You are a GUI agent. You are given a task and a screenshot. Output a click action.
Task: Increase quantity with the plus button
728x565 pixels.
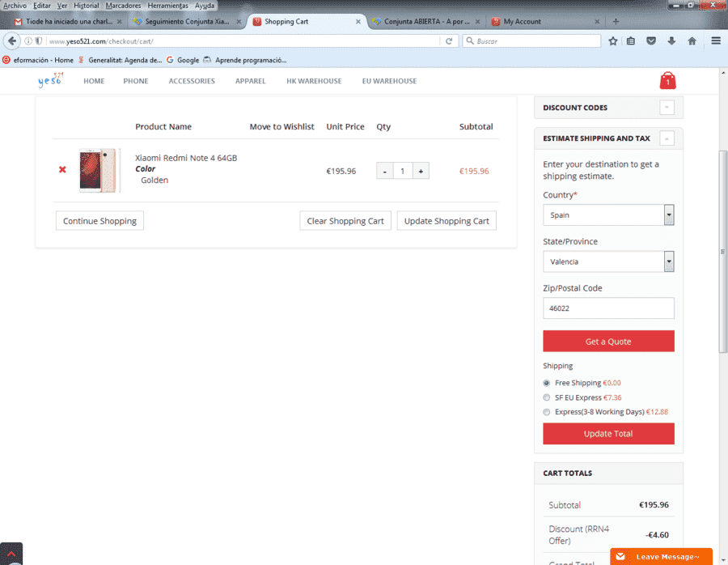(x=421, y=171)
